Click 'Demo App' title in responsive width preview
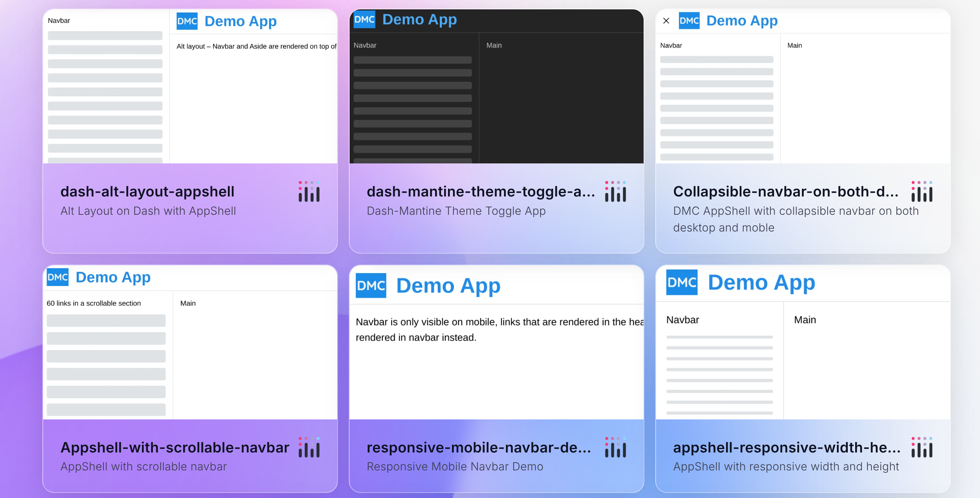Image resolution: width=980 pixels, height=498 pixels. tap(761, 282)
